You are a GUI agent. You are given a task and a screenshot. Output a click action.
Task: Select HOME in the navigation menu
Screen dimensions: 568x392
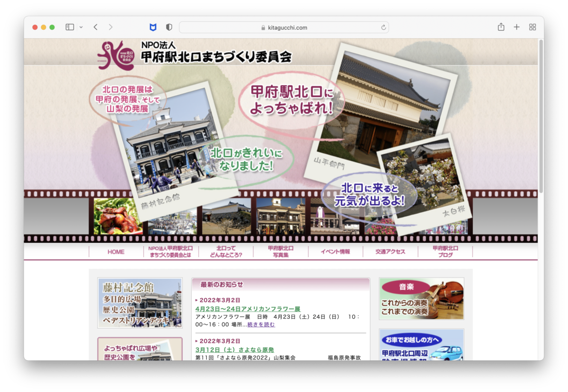point(116,252)
